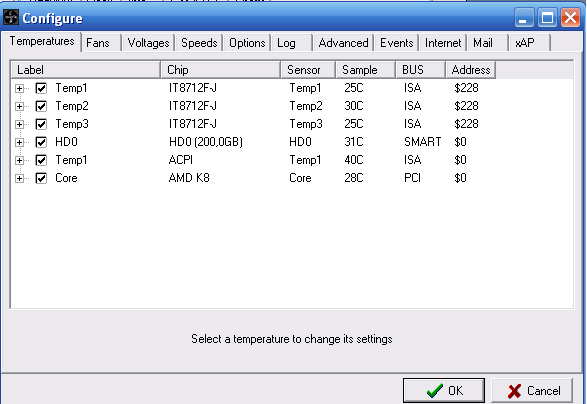Expand the Temp3 tree node
This screenshot has height=404, width=587.
pos(19,124)
